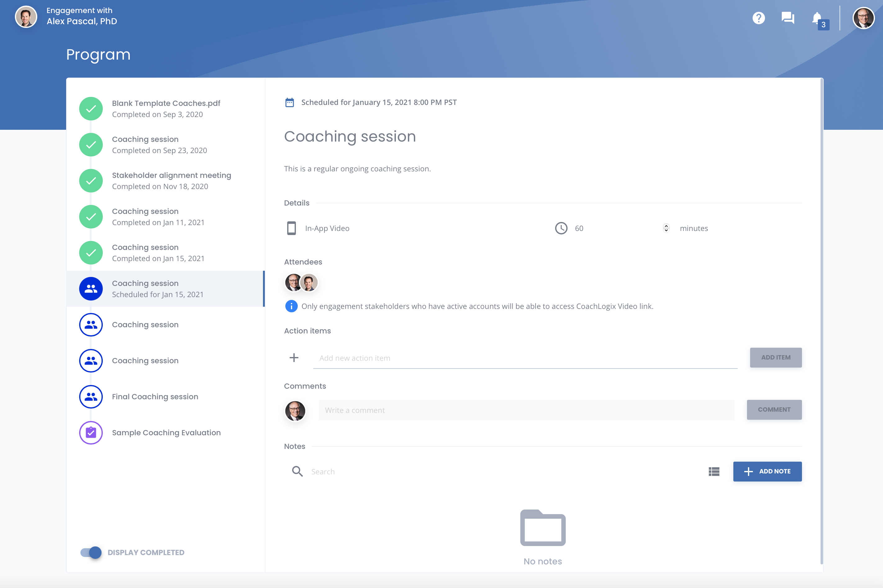Click the clipboard icon for Sample Coaching Evaluation

point(91,433)
